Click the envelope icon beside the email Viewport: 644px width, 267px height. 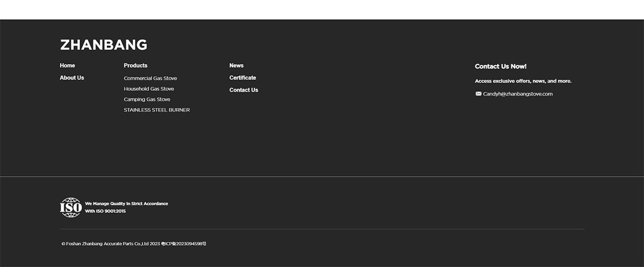pos(478,93)
